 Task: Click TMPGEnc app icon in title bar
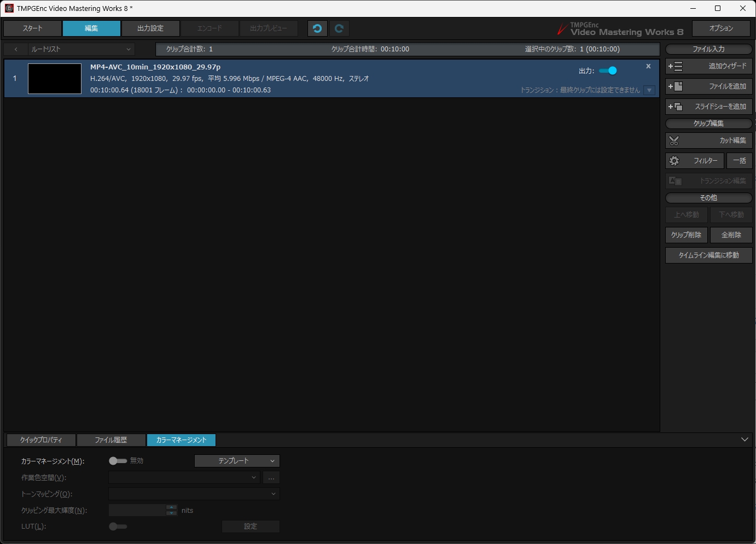pos(9,8)
